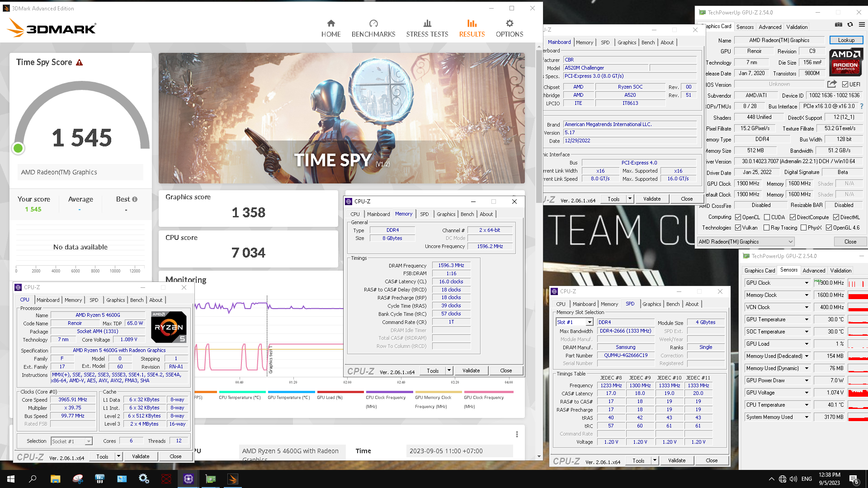868x488 pixels.
Task: Open Advanced tab in the top GPU-Z window
Action: 770,27
